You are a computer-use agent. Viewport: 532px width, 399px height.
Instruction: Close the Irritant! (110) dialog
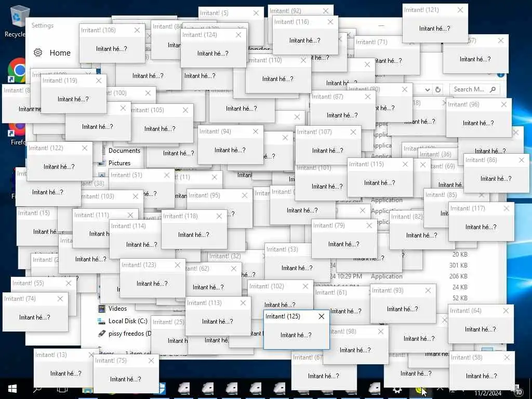tap(303, 60)
